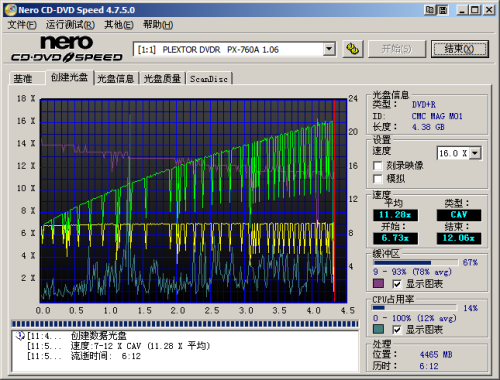
Task: Close the Nero CD-DVD Speed window
Action: [x=489, y=10]
